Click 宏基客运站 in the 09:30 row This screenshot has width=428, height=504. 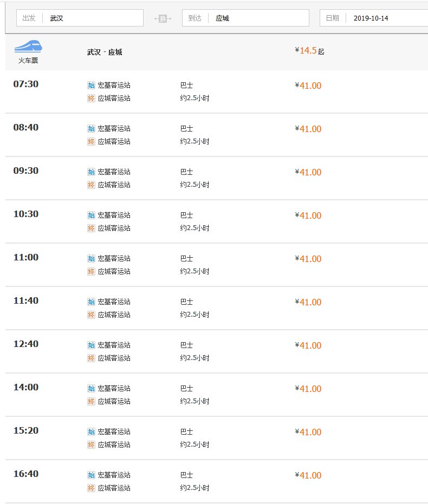coord(114,172)
